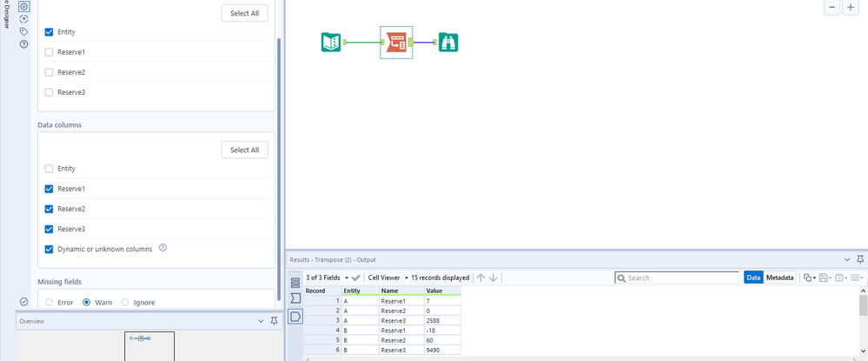Go to next record down arrow
Viewport: 868px width, 361px height.
point(494,277)
